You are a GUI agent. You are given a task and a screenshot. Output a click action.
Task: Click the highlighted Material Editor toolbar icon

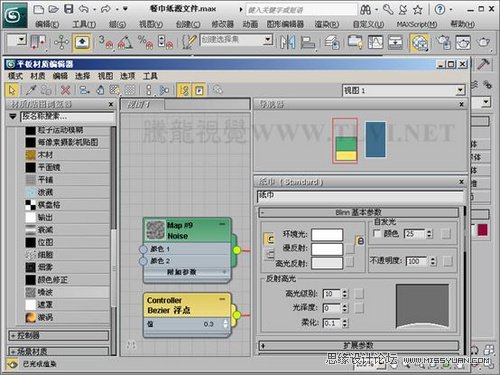(x=419, y=43)
